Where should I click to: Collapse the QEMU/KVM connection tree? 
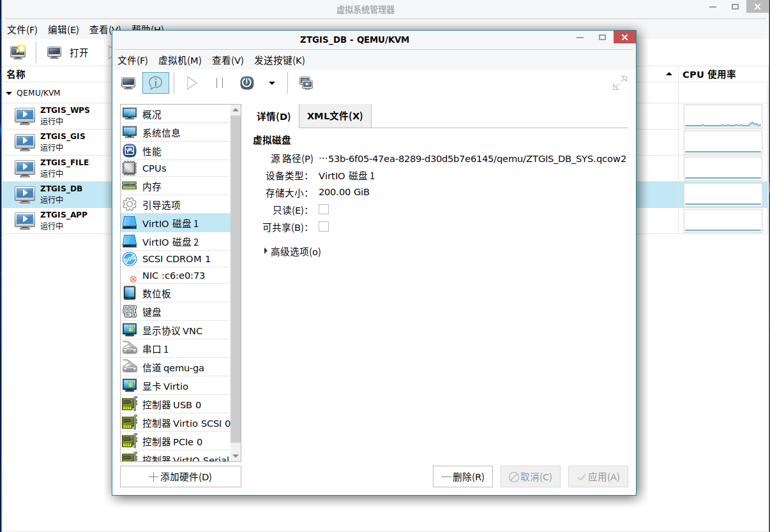(9, 92)
